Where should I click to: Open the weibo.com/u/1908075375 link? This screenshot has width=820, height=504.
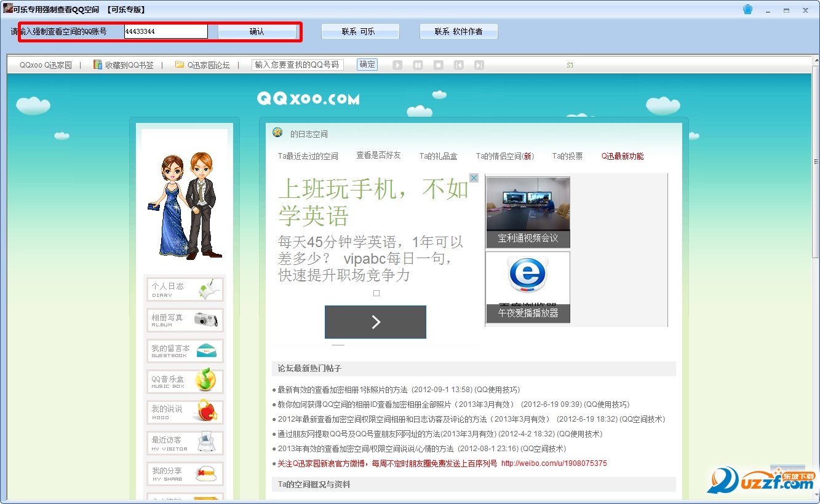point(554,463)
